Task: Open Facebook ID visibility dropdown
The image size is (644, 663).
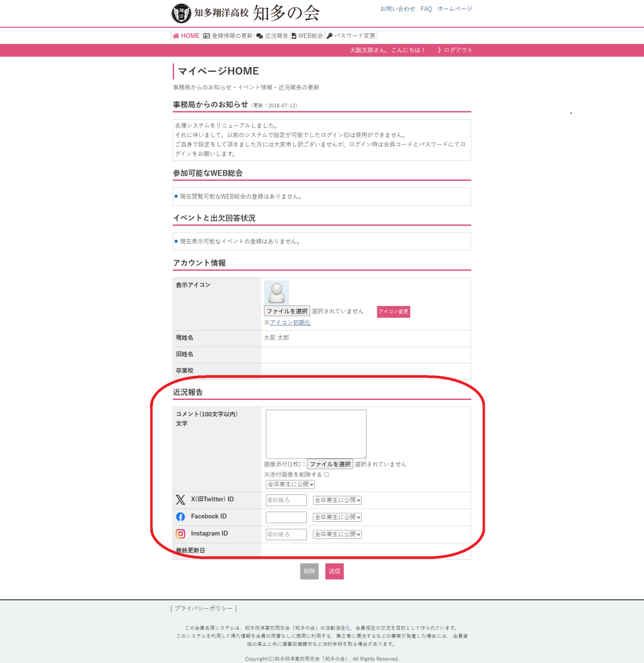Action: click(x=338, y=518)
